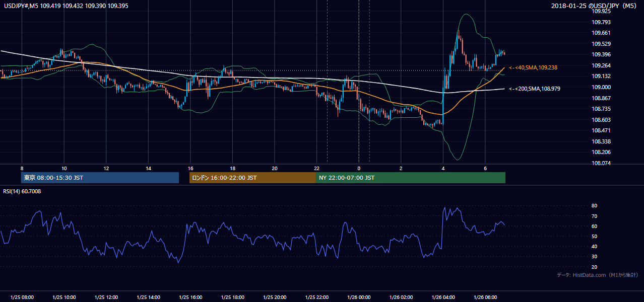Click the bottom time label 1/25 22:00
Viewport: 644px width, 302px height.
tap(316, 297)
